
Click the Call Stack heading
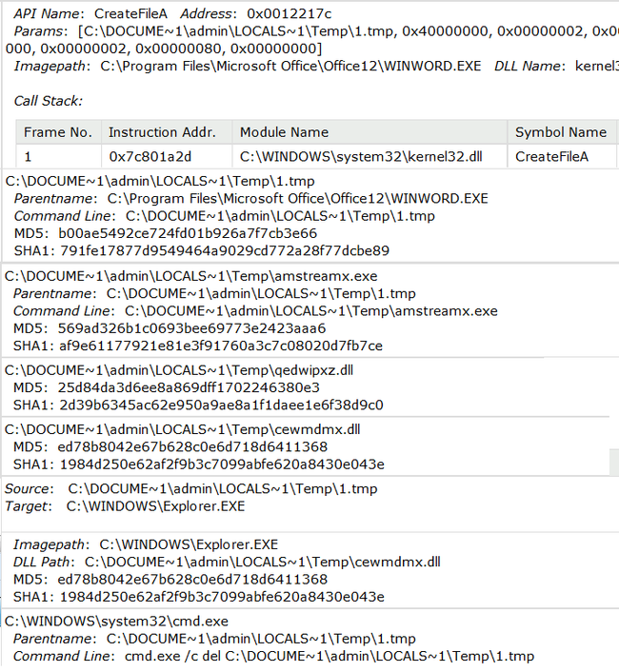48,101
